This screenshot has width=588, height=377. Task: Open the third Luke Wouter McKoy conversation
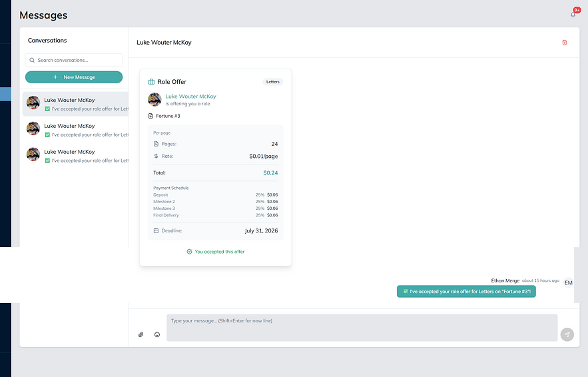75,156
